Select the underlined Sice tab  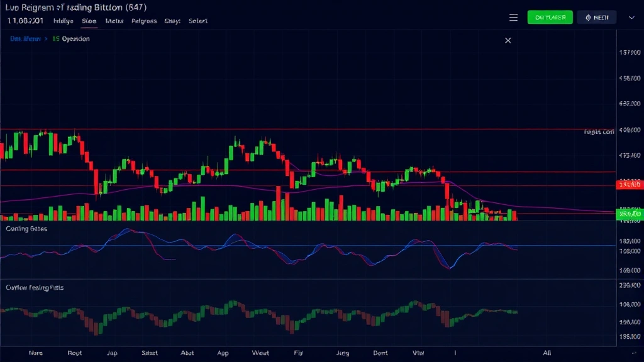89,21
